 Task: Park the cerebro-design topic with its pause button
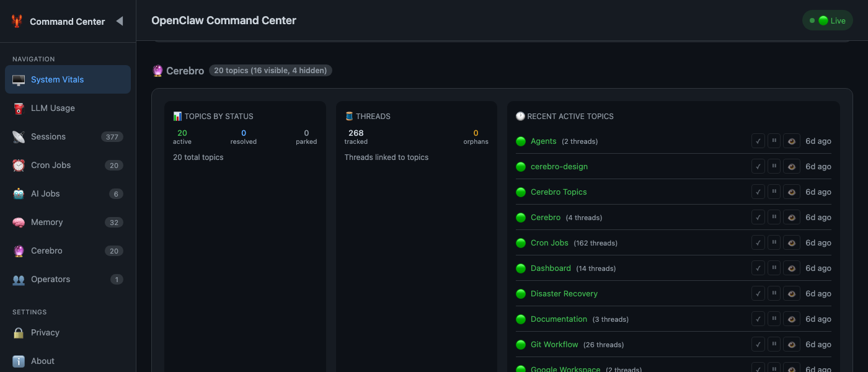(774, 166)
